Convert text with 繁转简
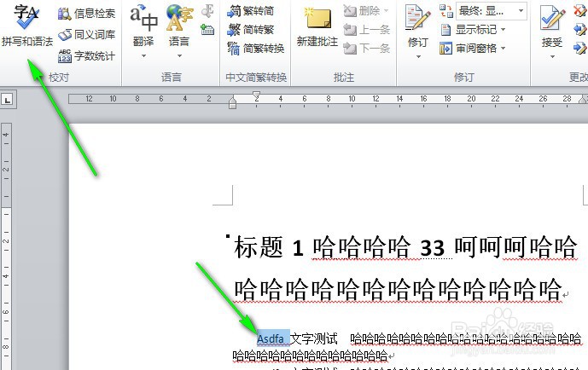The width and height of the screenshot is (588, 370). click(x=251, y=11)
